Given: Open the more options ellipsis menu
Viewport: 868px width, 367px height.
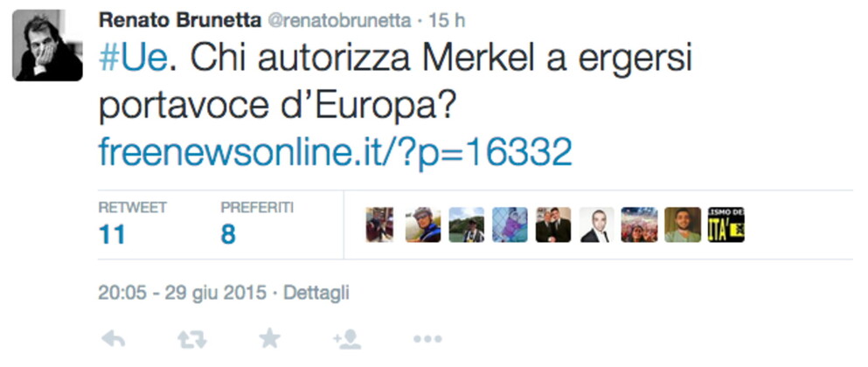Looking at the screenshot, I should coord(427,339).
